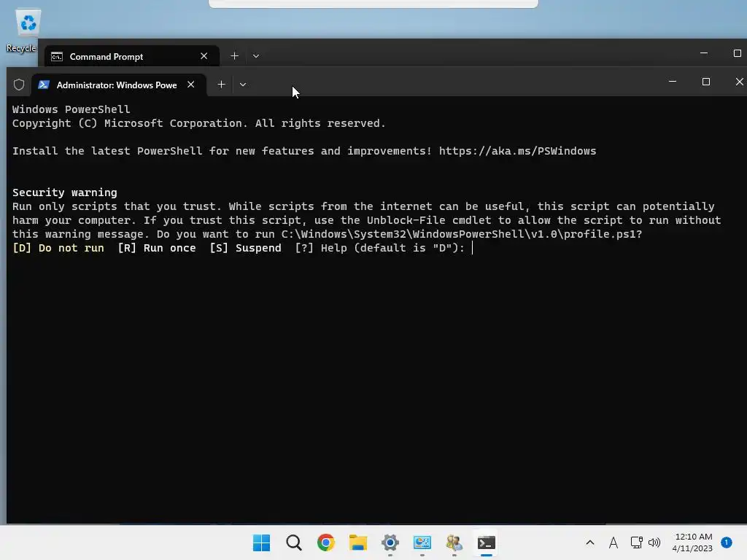Add a new tab in Command Prompt window
Viewport: 747px width, 560px height.
click(x=234, y=55)
